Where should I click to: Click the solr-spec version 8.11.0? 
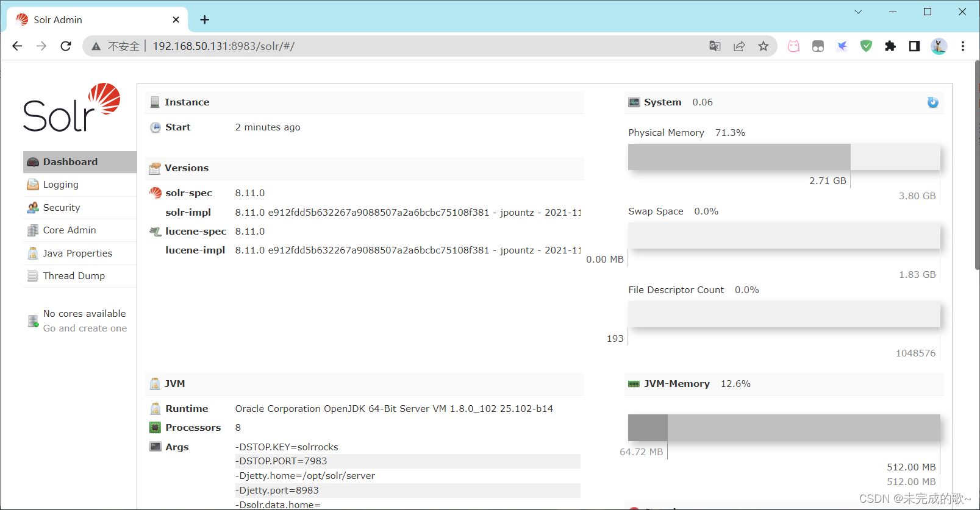250,193
